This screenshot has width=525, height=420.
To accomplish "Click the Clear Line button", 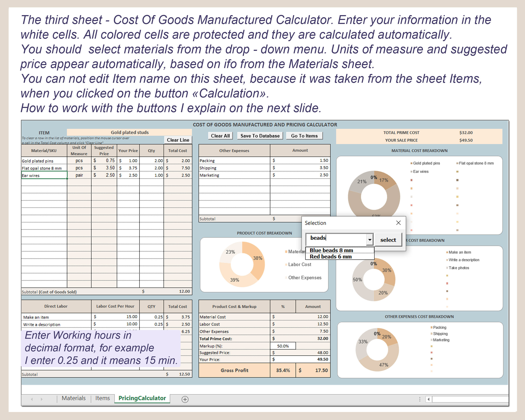I will coord(178,140).
